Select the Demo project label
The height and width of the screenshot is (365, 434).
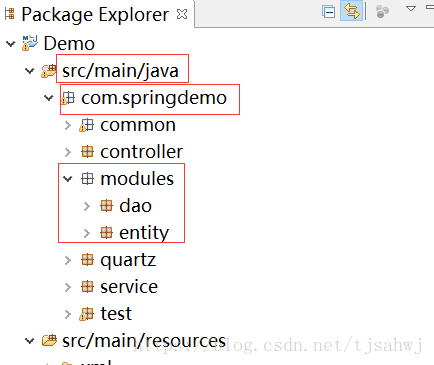click(69, 44)
